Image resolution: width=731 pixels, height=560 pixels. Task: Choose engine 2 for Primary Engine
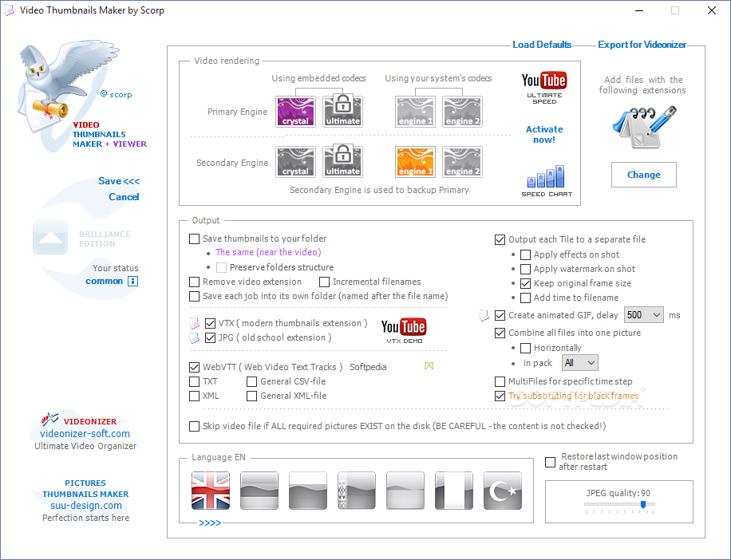(x=462, y=112)
